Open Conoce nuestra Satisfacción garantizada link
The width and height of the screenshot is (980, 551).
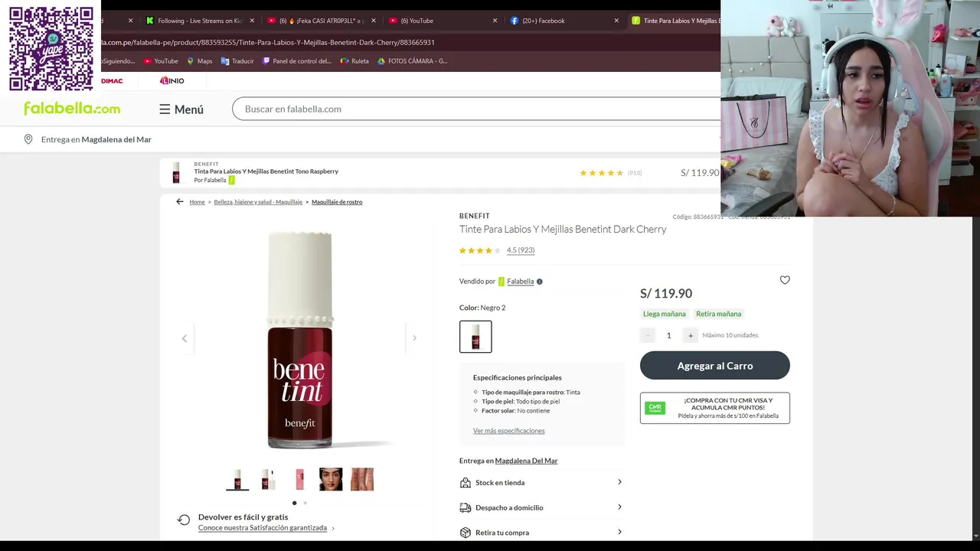(x=263, y=528)
